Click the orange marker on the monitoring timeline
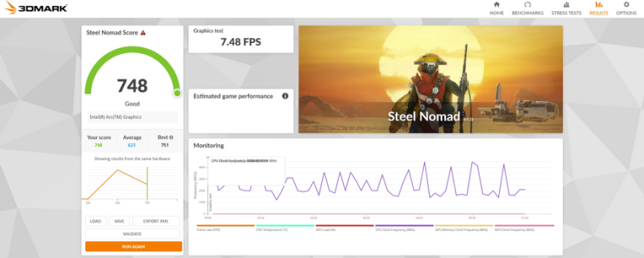Image resolution: width=644 pixels, height=258 pixels. [208, 158]
